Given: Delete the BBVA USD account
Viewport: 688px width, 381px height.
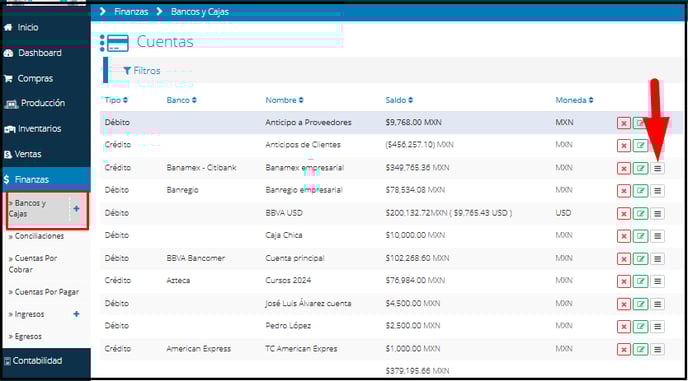Looking at the screenshot, I should click(624, 213).
